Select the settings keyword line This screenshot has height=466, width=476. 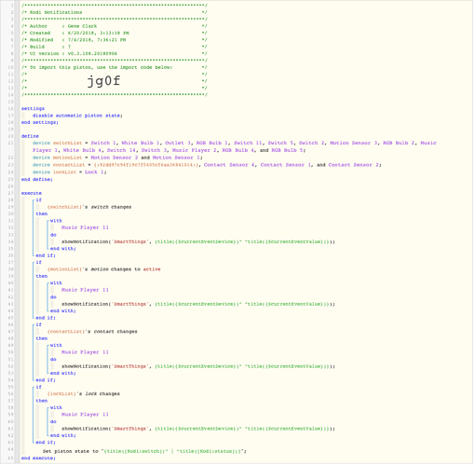(33, 109)
